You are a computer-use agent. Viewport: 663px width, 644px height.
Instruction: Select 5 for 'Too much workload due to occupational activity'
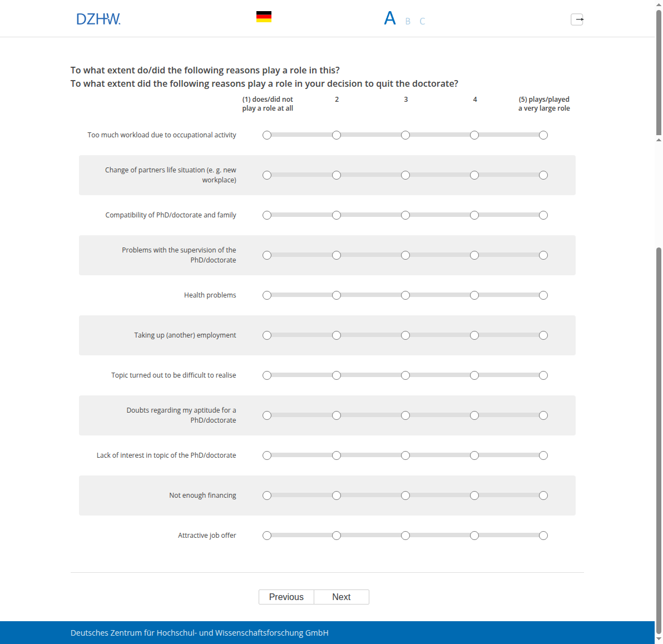pyautogui.click(x=543, y=135)
